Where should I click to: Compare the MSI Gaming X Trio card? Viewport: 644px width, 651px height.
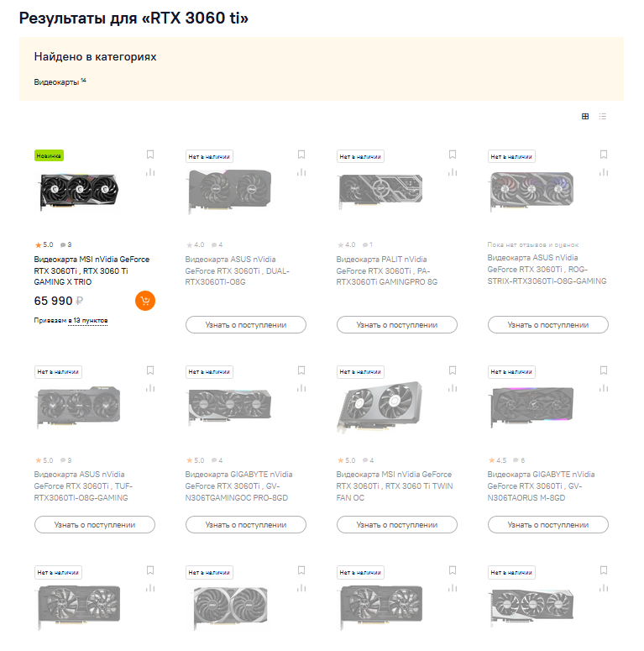[x=150, y=172]
